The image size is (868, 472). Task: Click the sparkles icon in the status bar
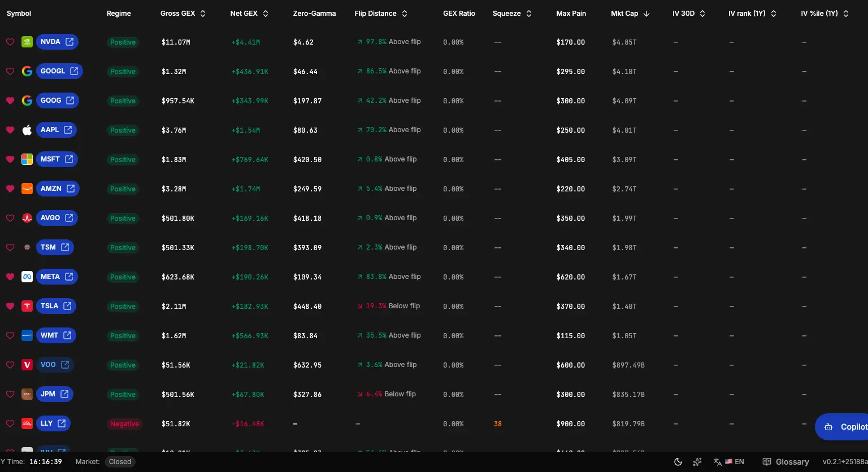coord(697,462)
